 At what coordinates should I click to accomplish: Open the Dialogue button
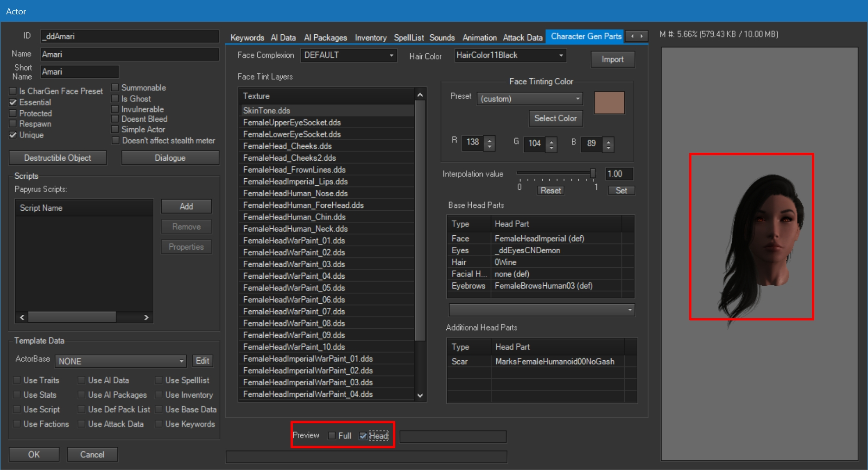(x=170, y=158)
